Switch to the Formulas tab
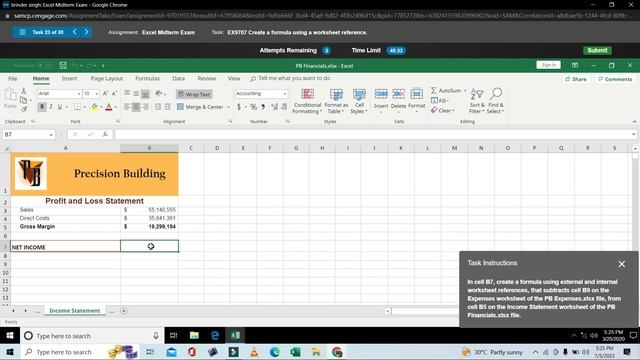The height and width of the screenshot is (360, 640). click(147, 78)
